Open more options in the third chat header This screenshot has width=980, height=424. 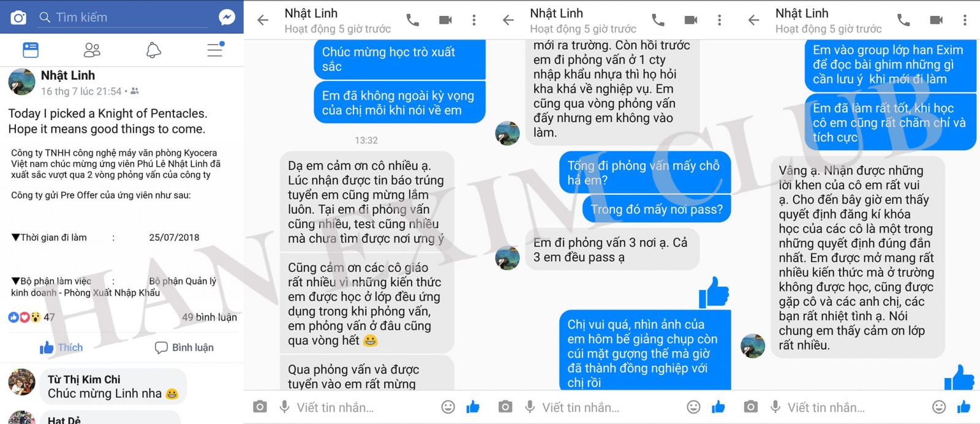965,20
